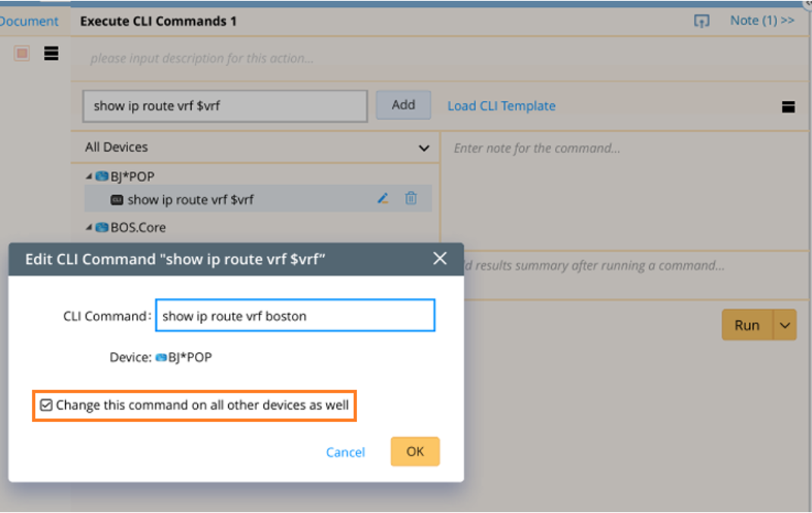Open the All Devices dropdown
The width and height of the screenshot is (812, 513).
click(x=424, y=147)
